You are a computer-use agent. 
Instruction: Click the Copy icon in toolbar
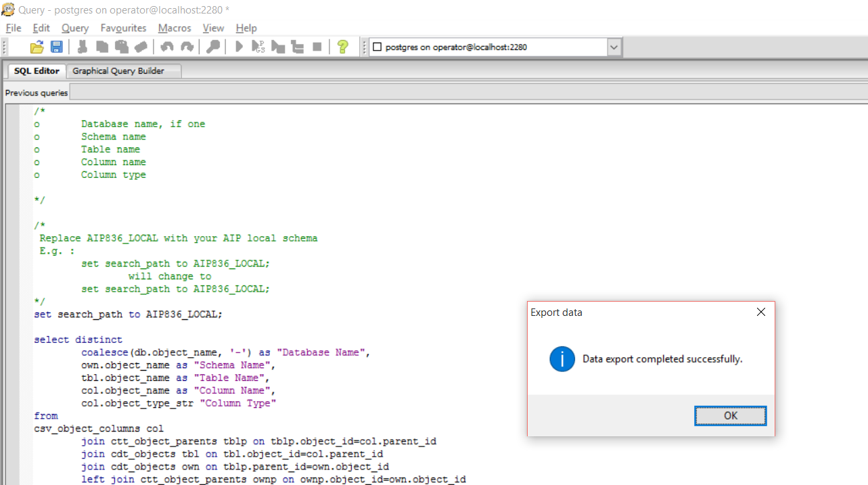pyautogui.click(x=102, y=47)
